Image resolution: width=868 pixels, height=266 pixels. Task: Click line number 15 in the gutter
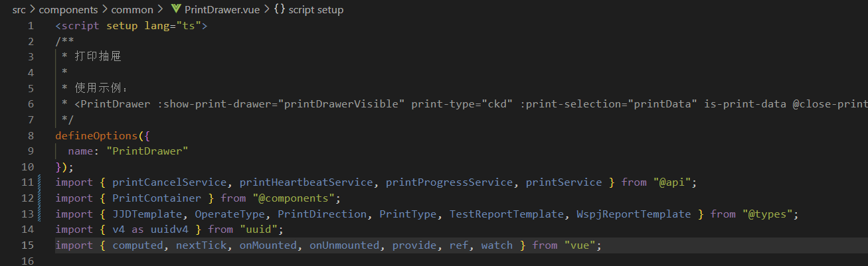(27, 245)
